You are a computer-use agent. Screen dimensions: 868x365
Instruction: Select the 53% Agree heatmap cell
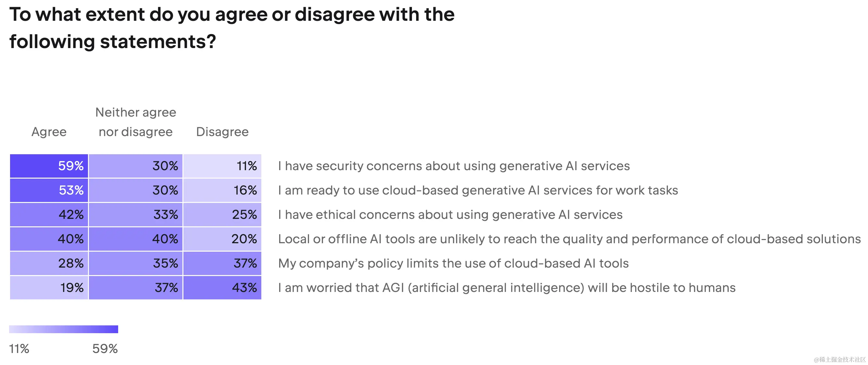pyautogui.click(x=49, y=190)
